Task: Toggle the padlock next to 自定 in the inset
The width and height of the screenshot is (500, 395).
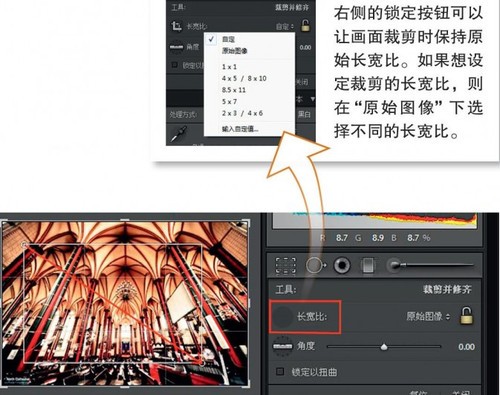Action: pyautogui.click(x=305, y=26)
